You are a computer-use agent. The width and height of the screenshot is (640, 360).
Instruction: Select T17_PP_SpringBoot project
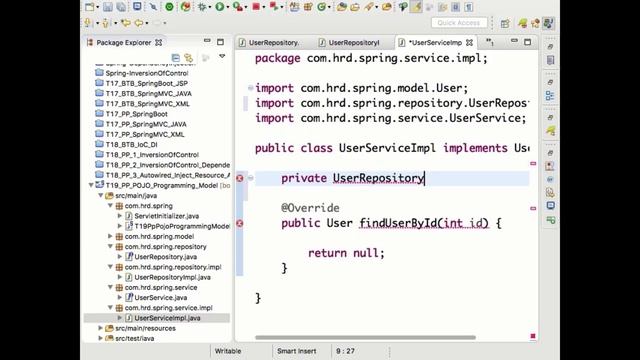pos(136,114)
